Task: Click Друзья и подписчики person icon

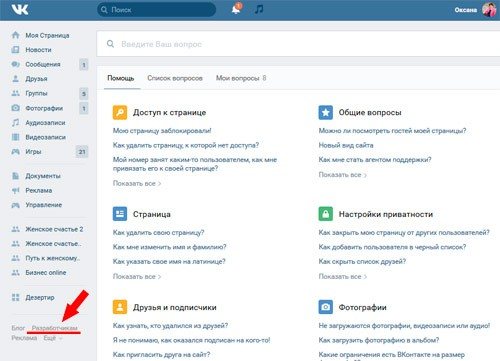Action: pyautogui.click(x=120, y=307)
